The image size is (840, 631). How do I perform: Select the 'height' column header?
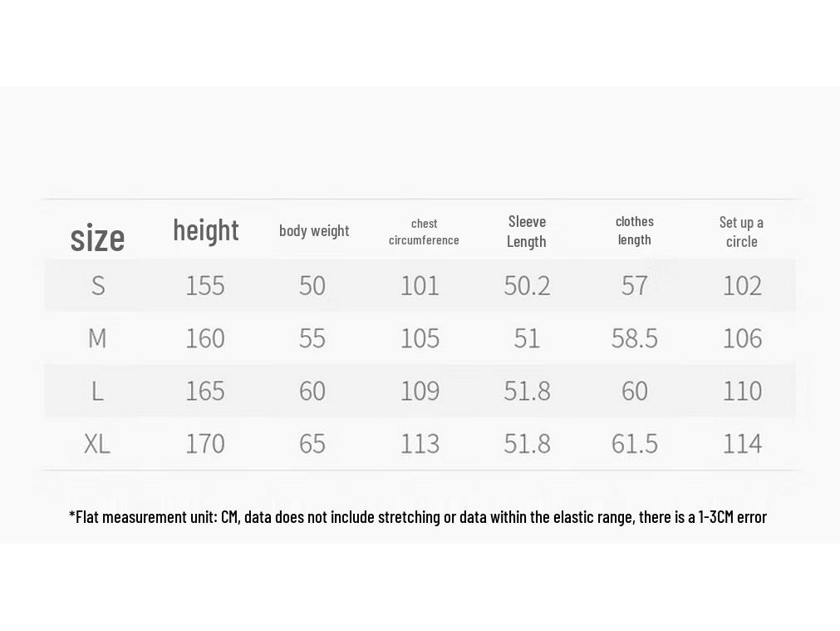[x=206, y=231]
